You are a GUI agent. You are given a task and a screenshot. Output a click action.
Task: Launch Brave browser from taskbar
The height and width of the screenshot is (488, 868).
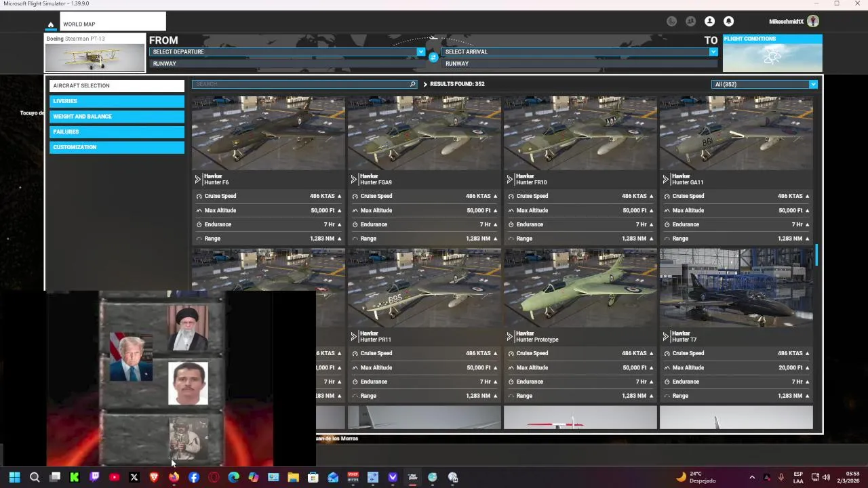pyautogui.click(x=154, y=477)
